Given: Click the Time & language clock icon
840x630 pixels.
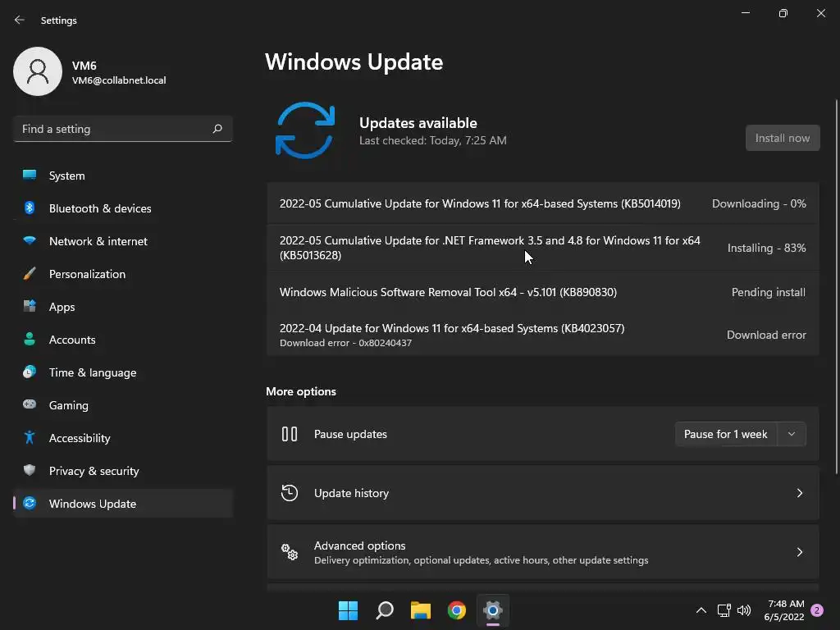Looking at the screenshot, I should (x=30, y=372).
